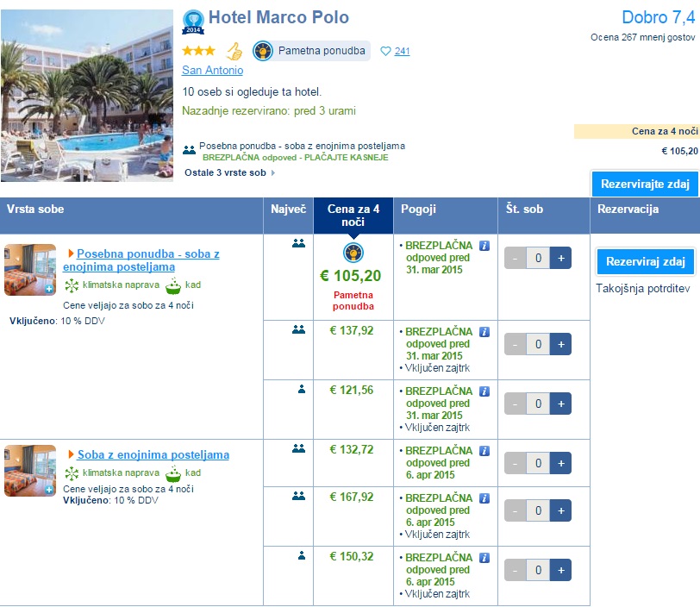
Task: Increase room count for €167,92 offer
Action: point(560,510)
